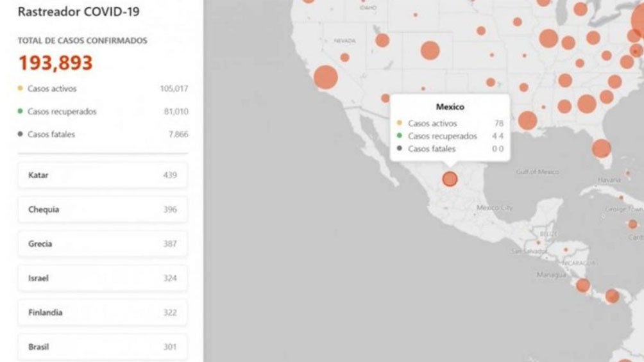This screenshot has width=644, height=362.
Task: Select Chequia in the country list
Action: [103, 210]
